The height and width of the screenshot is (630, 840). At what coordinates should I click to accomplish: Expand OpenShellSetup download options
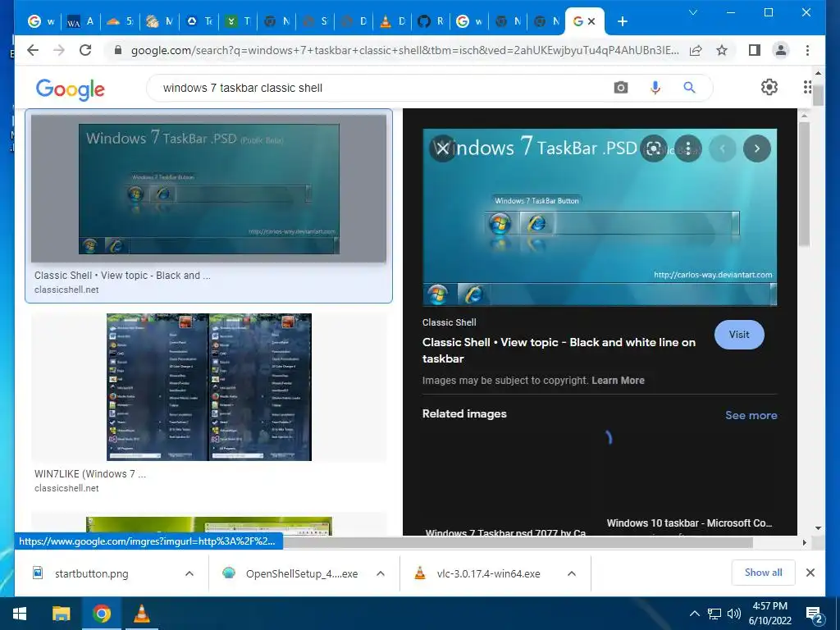[381, 573]
